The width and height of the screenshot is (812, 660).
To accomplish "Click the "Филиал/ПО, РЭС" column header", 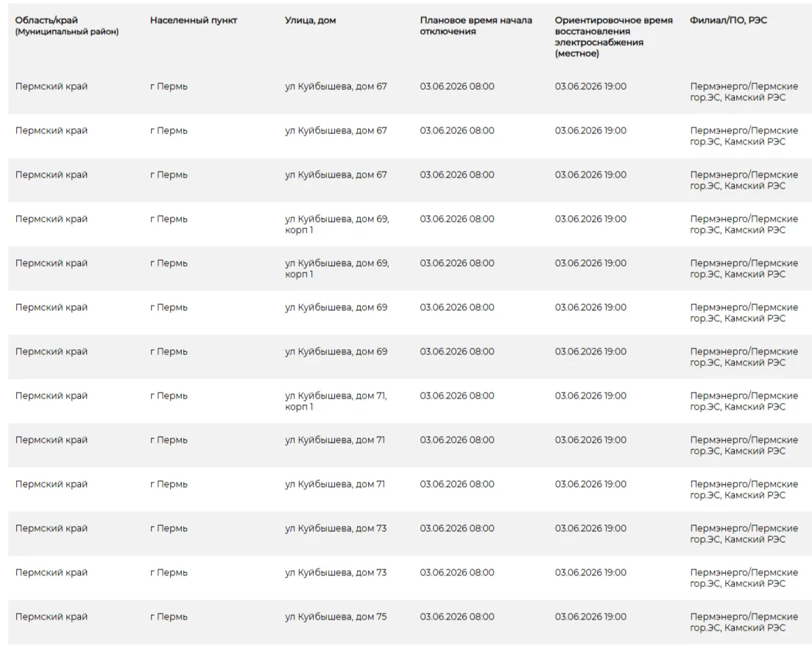I will 728,20.
